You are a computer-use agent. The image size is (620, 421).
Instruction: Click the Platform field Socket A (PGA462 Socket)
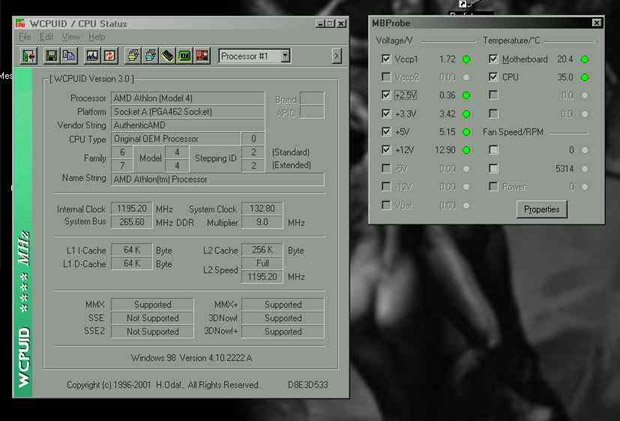coord(187,112)
